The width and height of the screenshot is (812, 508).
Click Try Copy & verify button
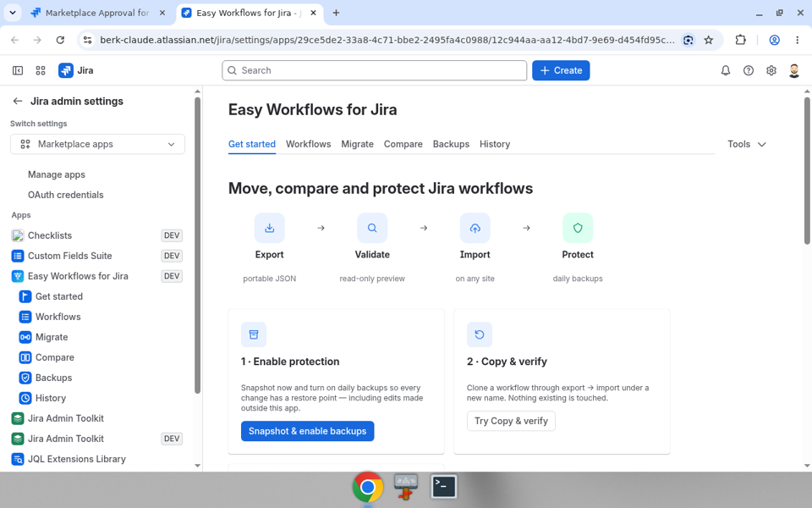pyautogui.click(x=511, y=421)
